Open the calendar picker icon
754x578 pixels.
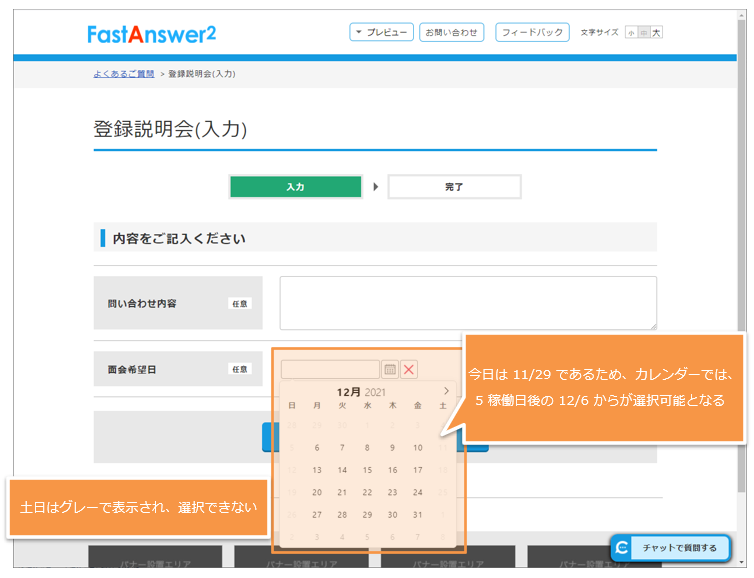(x=390, y=369)
